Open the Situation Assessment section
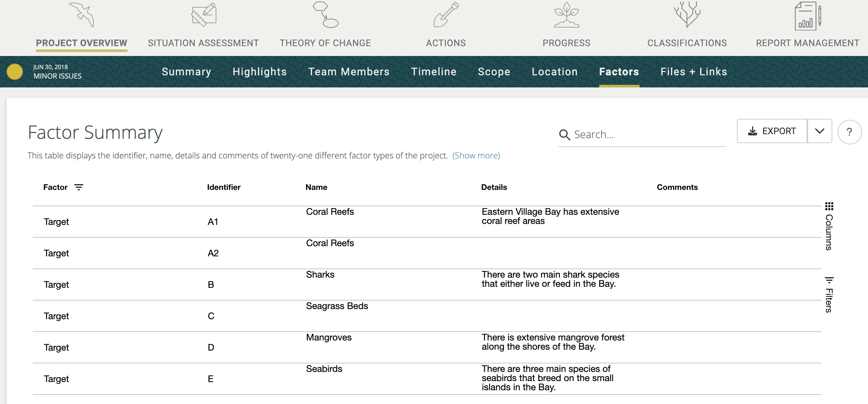Image resolution: width=868 pixels, height=404 pixels. pos(203,43)
